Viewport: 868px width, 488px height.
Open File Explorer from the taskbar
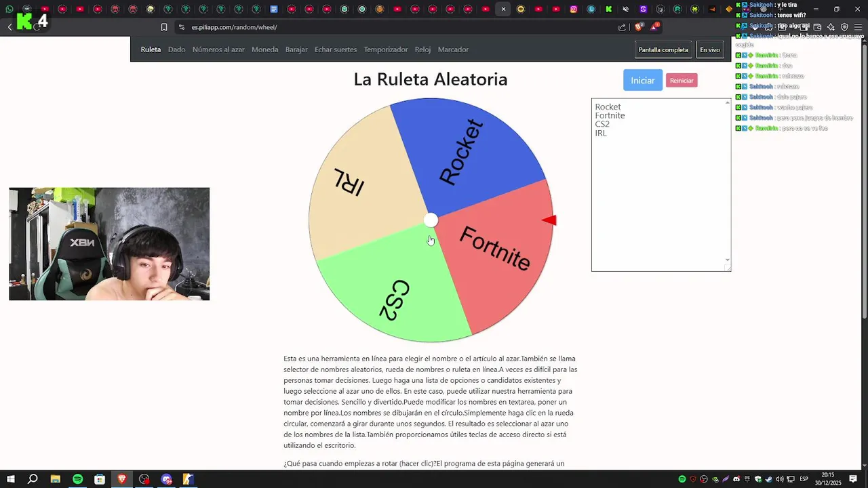(56, 479)
